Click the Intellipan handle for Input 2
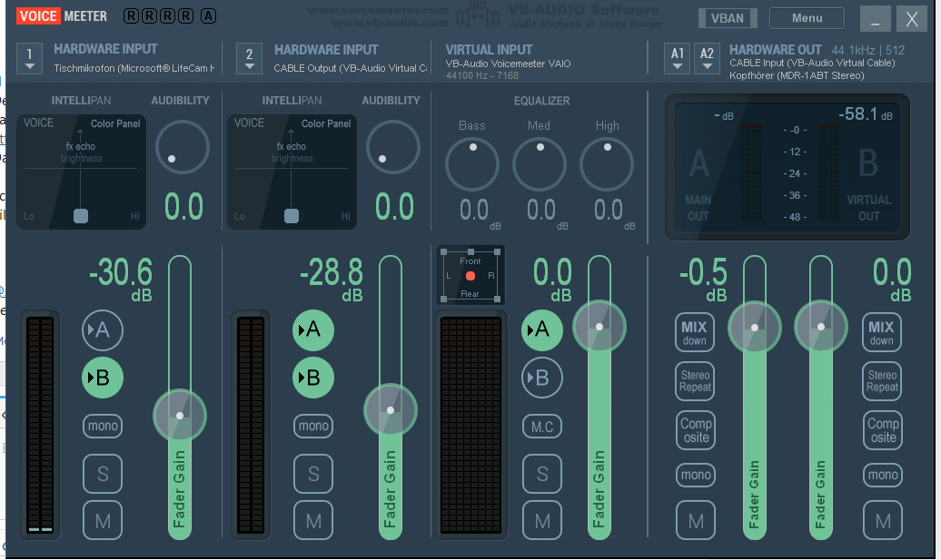The height and width of the screenshot is (560, 941). coord(291,216)
